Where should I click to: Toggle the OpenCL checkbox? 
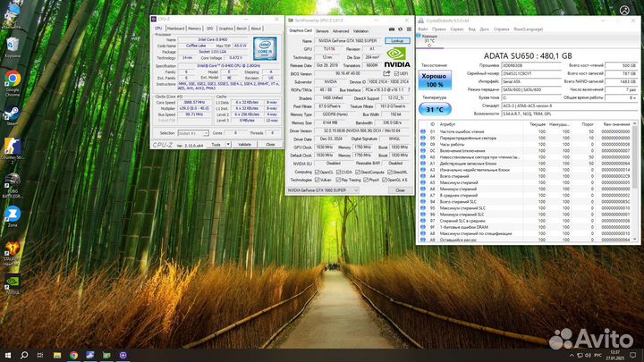click(x=317, y=172)
